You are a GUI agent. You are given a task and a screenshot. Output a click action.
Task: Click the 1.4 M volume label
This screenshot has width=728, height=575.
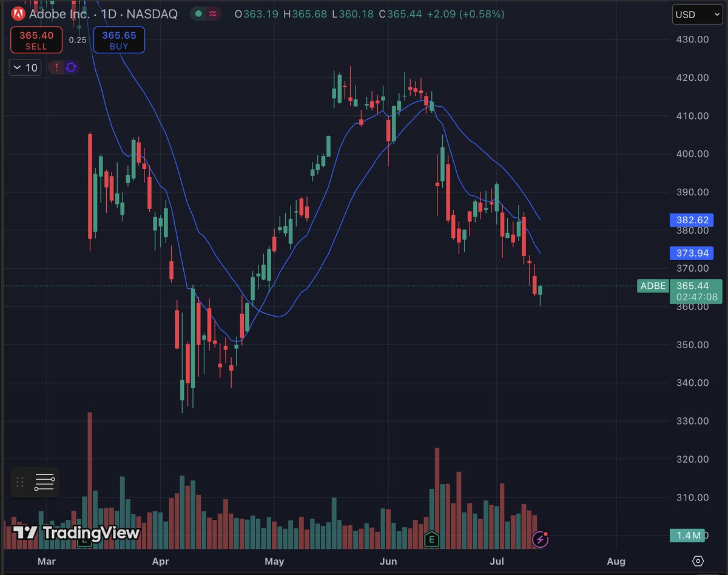pos(688,536)
